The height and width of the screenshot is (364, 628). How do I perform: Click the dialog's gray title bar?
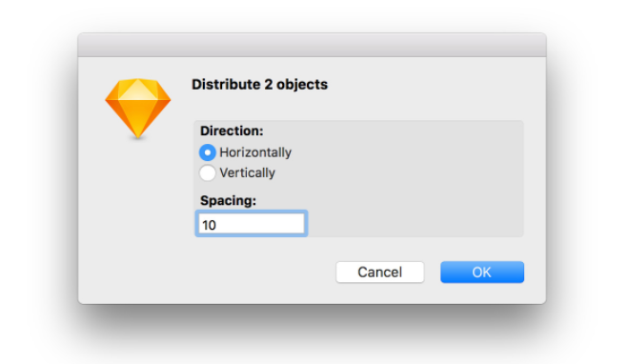312,45
